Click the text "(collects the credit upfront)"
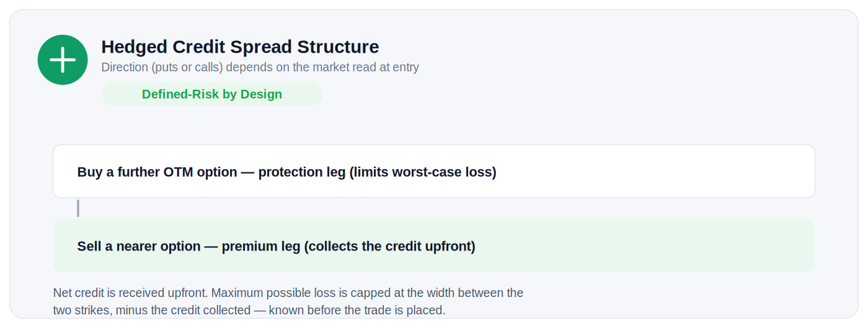The width and height of the screenshot is (868, 328). point(390,246)
